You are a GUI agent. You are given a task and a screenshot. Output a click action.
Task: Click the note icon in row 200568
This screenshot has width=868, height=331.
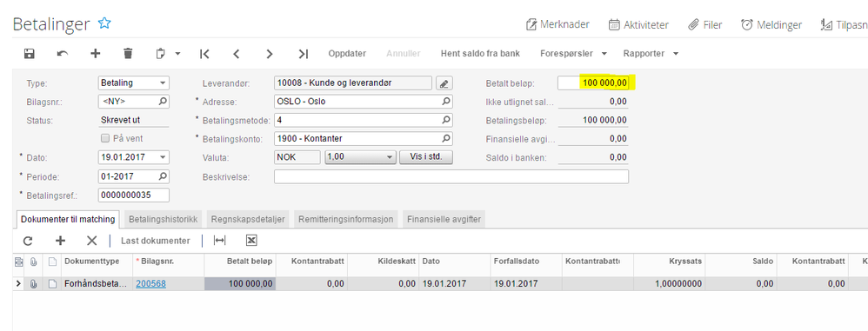point(52,284)
